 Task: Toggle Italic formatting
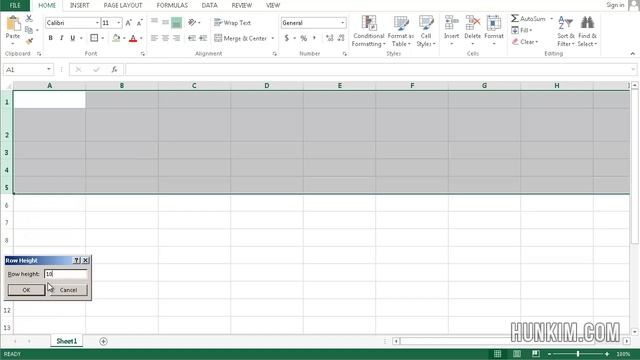pyautogui.click(x=61, y=38)
